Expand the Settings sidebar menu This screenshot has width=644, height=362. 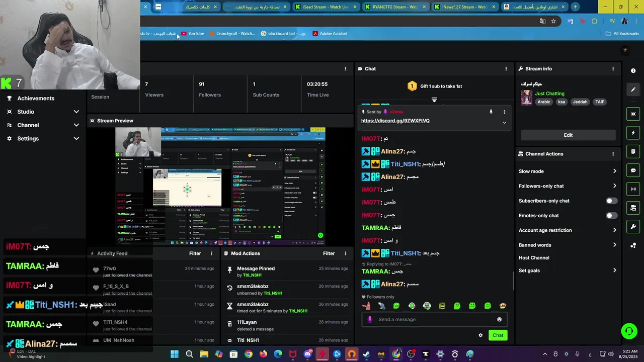pos(76,139)
